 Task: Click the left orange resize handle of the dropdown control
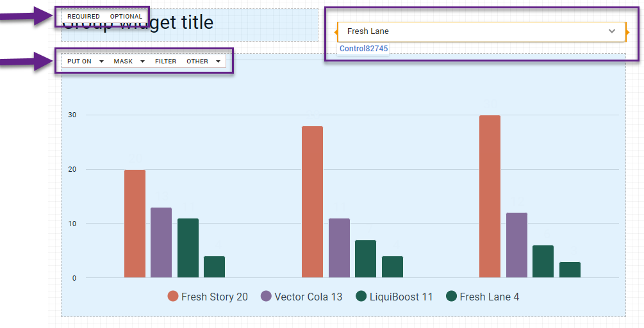tap(336, 31)
